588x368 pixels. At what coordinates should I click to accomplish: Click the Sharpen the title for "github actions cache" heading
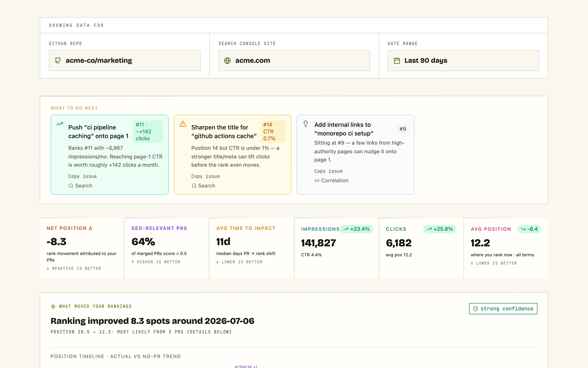click(x=224, y=132)
